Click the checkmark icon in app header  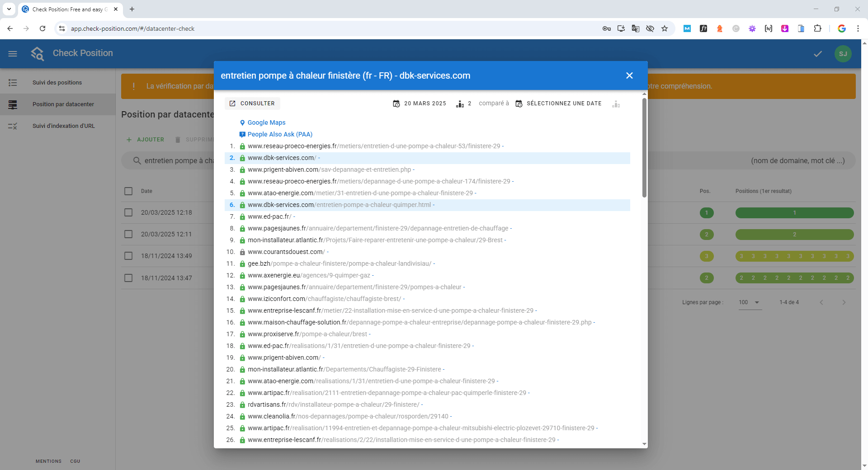tap(818, 54)
